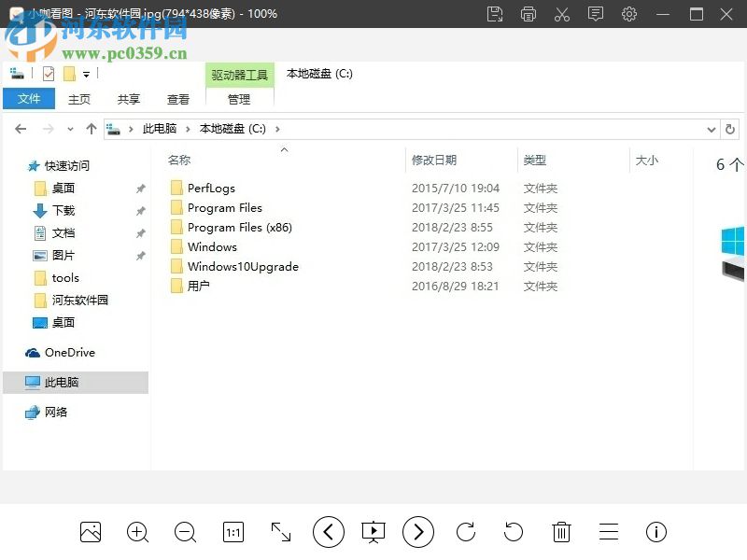
Task: Unpin 图片 from Quick access
Action: coord(141,255)
